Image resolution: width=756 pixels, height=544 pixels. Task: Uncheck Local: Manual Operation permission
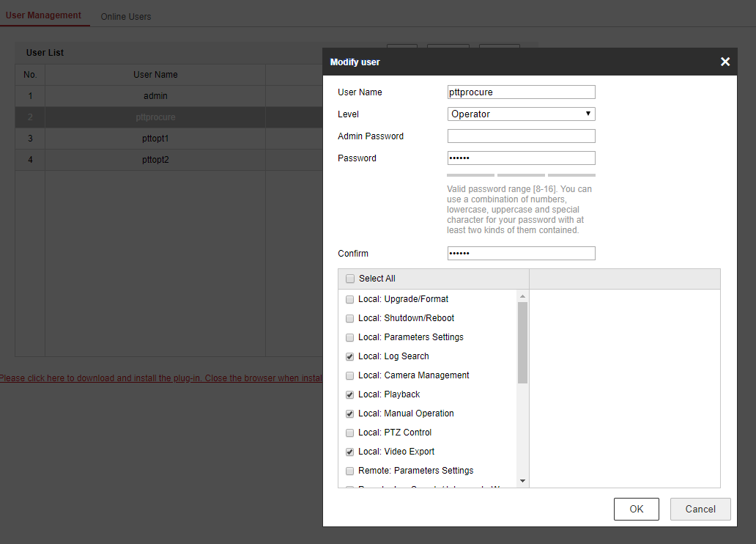[350, 413]
